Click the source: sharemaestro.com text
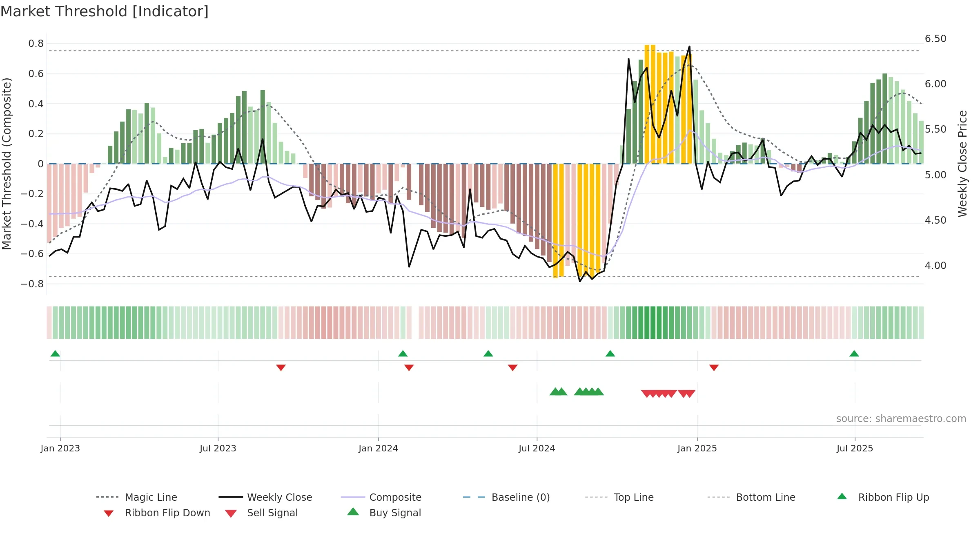 pos(901,419)
